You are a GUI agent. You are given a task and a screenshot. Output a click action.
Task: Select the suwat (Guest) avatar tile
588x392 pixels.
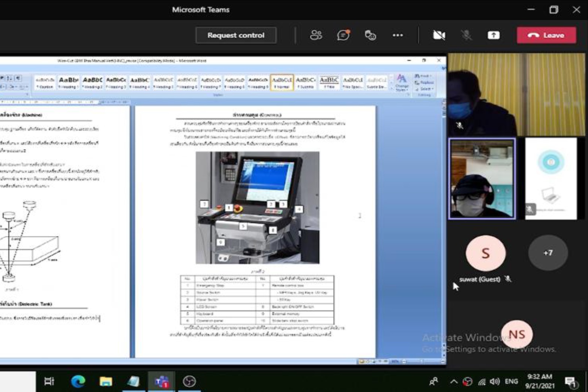(x=486, y=253)
